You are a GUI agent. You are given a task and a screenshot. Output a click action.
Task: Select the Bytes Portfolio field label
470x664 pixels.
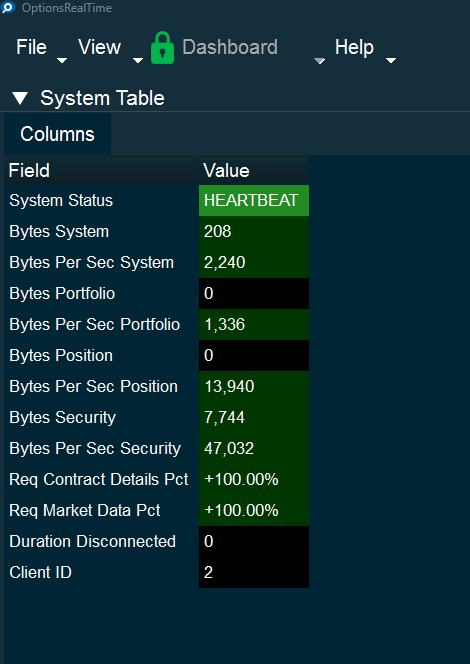pyautogui.click(x=62, y=293)
